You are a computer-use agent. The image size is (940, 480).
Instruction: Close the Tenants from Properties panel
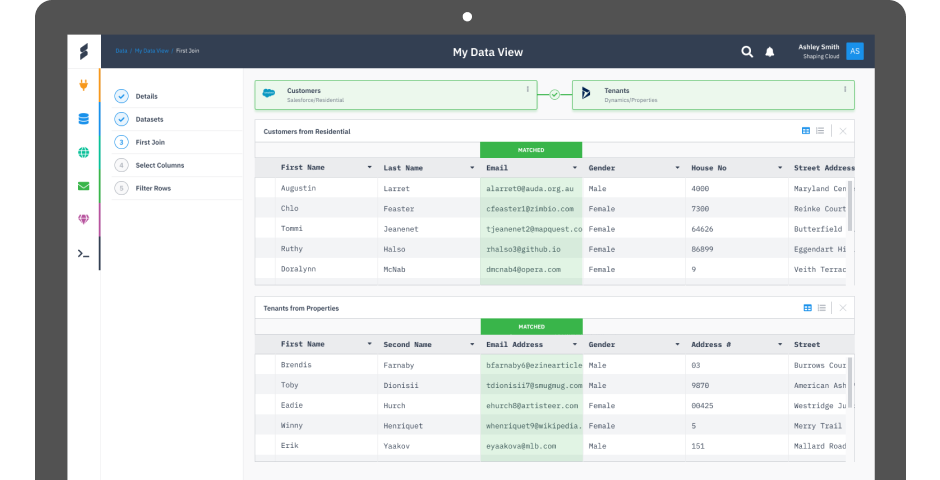pyautogui.click(x=843, y=308)
